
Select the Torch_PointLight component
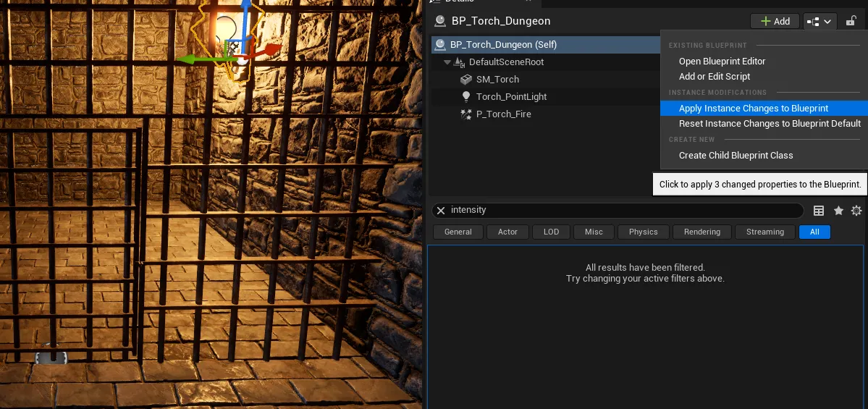click(511, 97)
